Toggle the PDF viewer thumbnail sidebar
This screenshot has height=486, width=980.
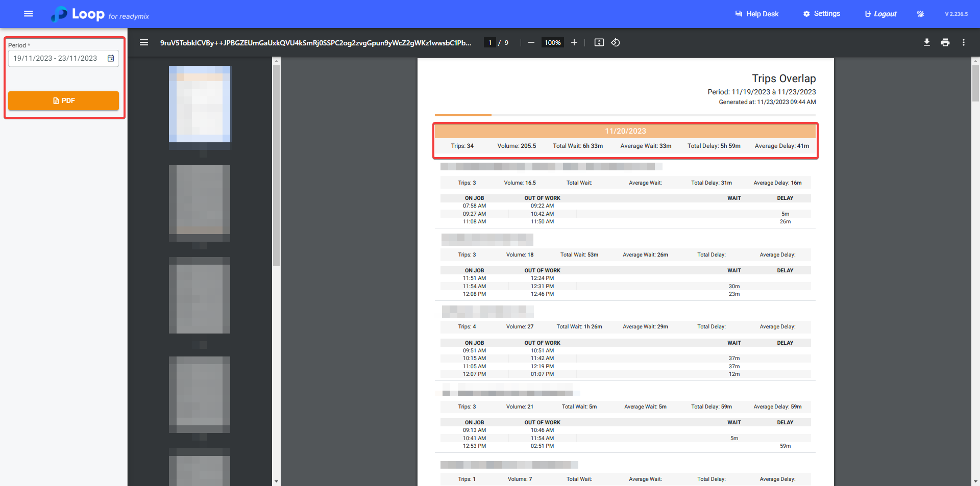click(x=144, y=42)
